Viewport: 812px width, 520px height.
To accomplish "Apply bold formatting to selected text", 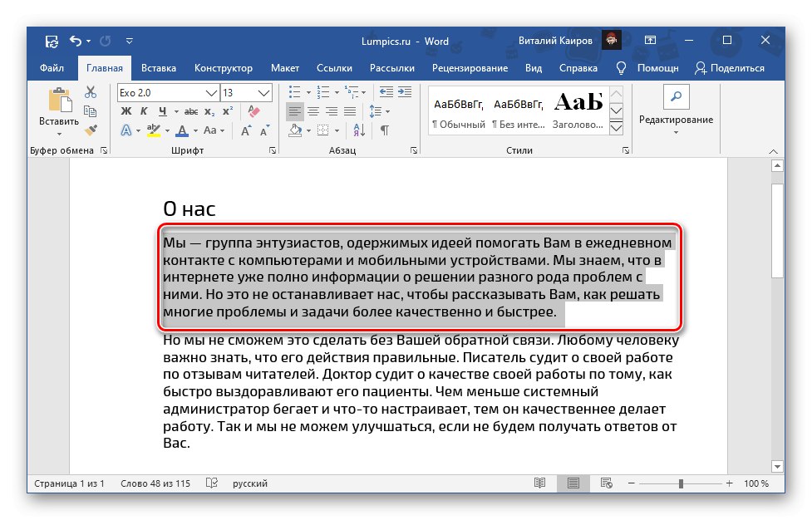I will pyautogui.click(x=125, y=110).
